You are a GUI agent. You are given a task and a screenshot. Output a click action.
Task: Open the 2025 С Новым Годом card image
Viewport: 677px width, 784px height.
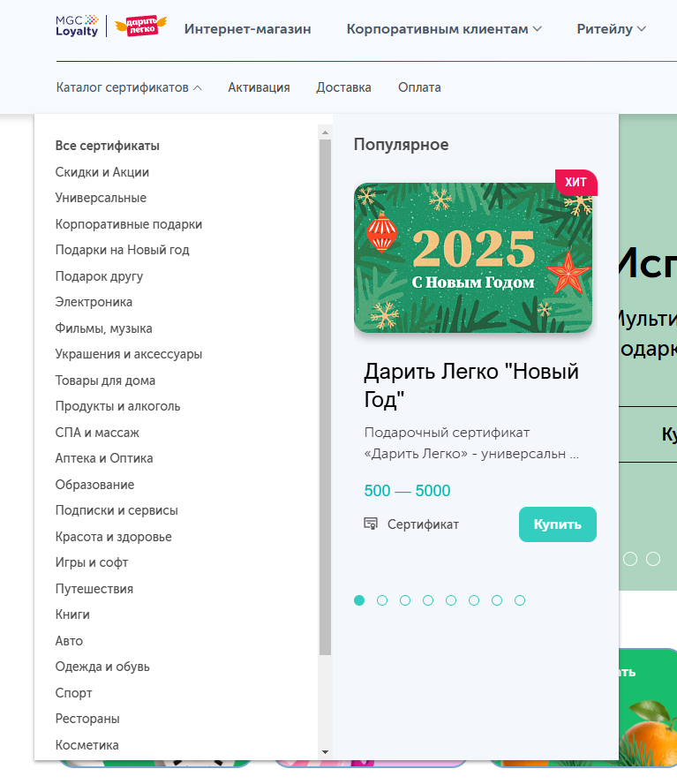click(473, 258)
